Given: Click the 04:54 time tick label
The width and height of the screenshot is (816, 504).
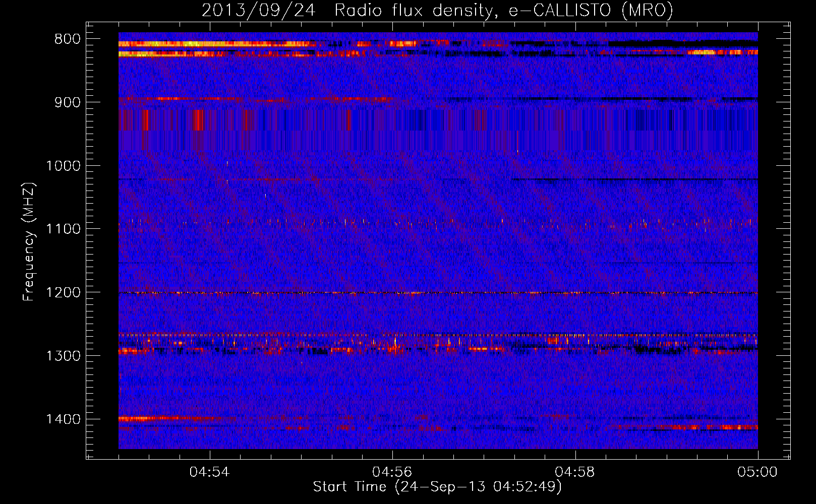Looking at the screenshot, I should click(x=209, y=472).
